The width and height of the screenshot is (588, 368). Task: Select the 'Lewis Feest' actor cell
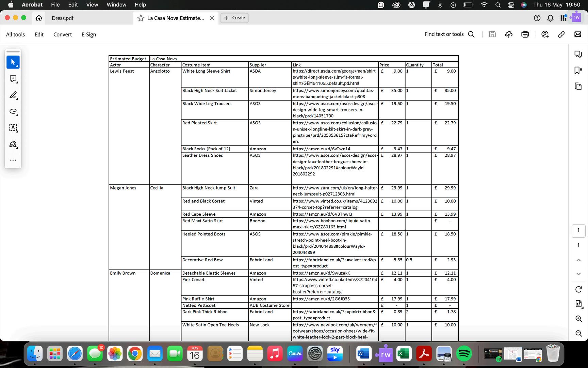(122, 71)
